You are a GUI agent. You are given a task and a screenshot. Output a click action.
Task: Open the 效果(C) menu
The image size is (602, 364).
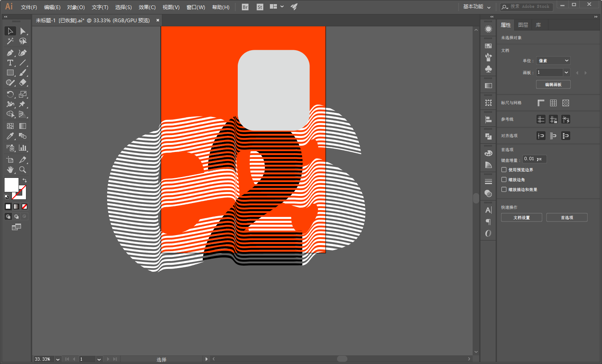147,7
